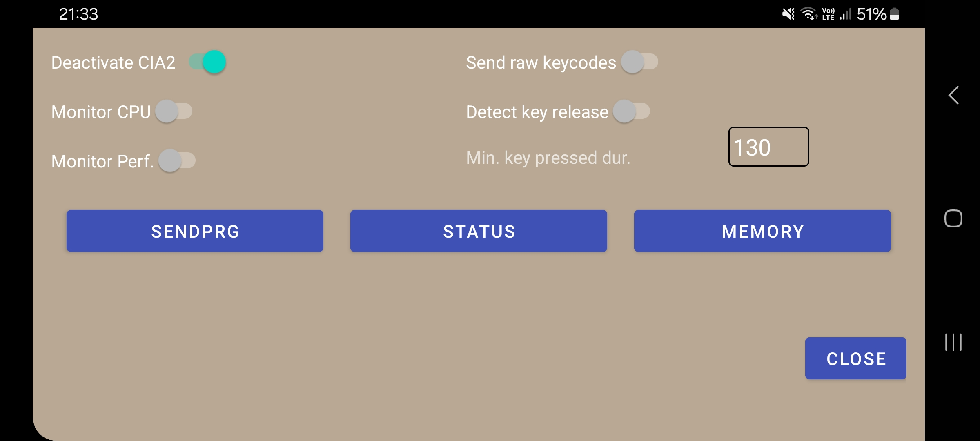The width and height of the screenshot is (980, 441).
Task: Tap the Monitor CPU label area
Action: (101, 111)
